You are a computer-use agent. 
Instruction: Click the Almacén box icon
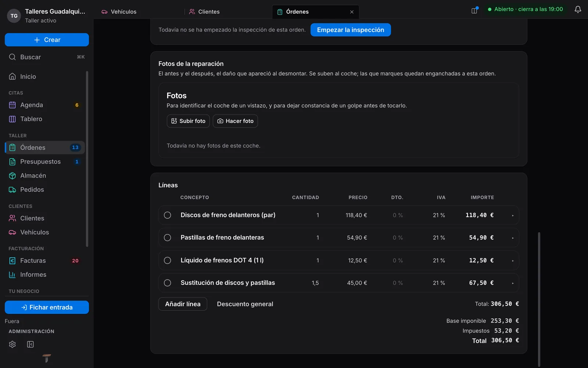(12, 176)
